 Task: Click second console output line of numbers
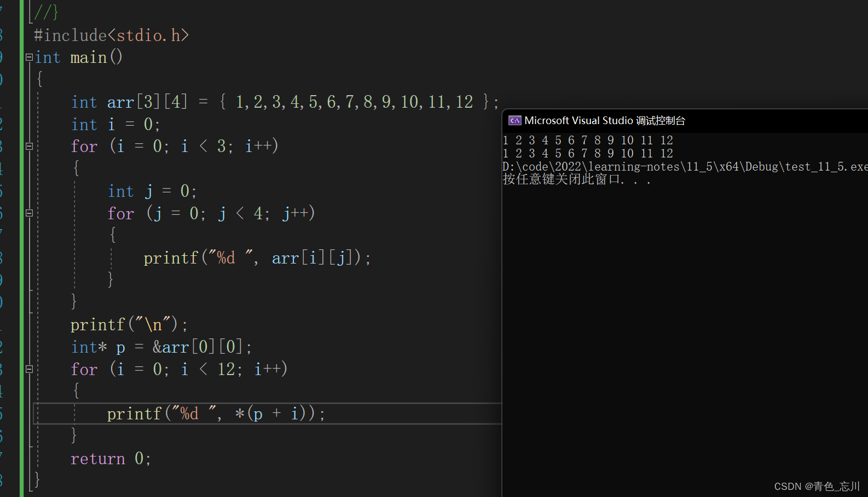tap(588, 154)
